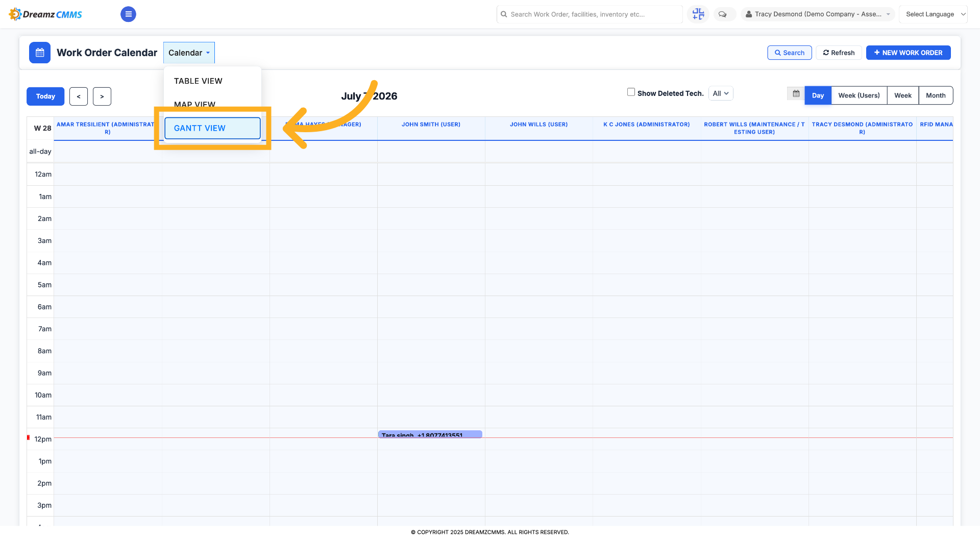Expand the Calendar view dropdown
The image size is (980, 538).
[x=189, y=53]
